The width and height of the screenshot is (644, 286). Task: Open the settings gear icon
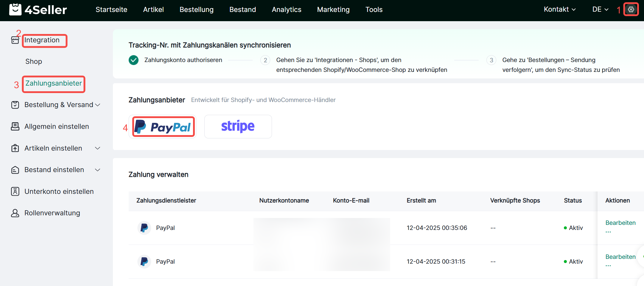coord(631,10)
